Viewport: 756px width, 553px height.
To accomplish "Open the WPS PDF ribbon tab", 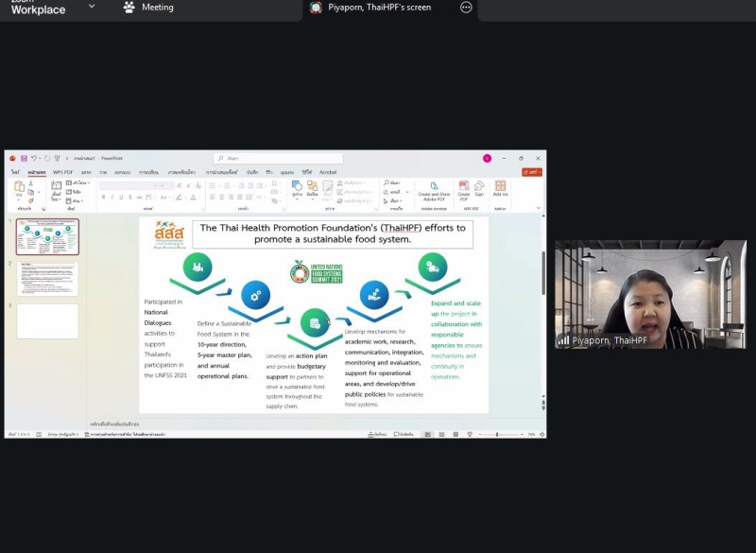I will [x=63, y=172].
